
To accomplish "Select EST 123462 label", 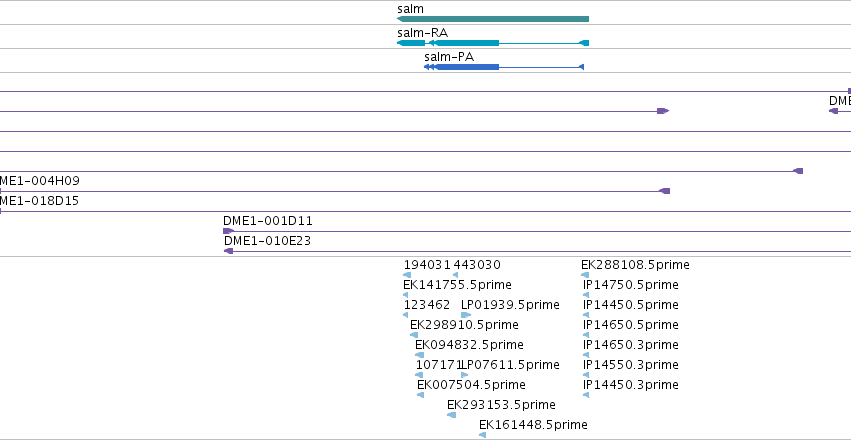I will (x=427, y=305).
